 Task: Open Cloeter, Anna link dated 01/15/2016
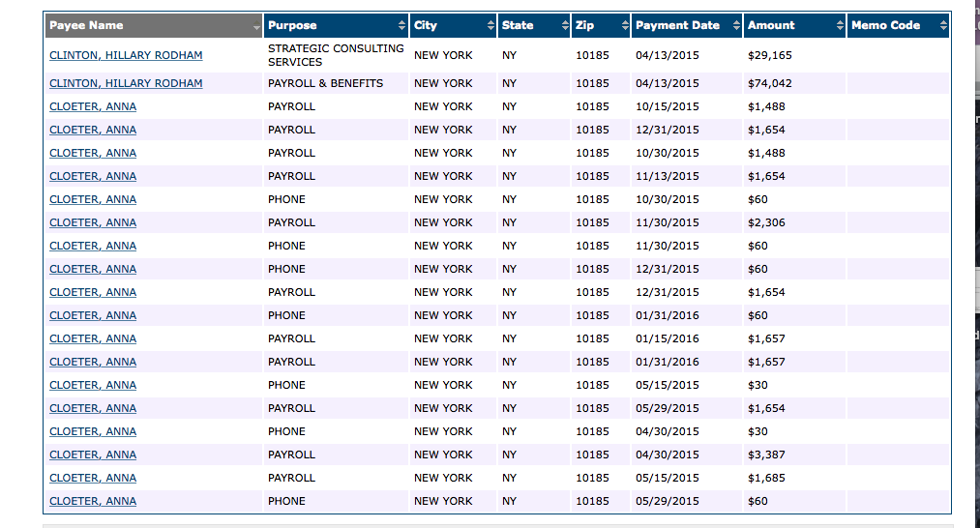coord(93,338)
